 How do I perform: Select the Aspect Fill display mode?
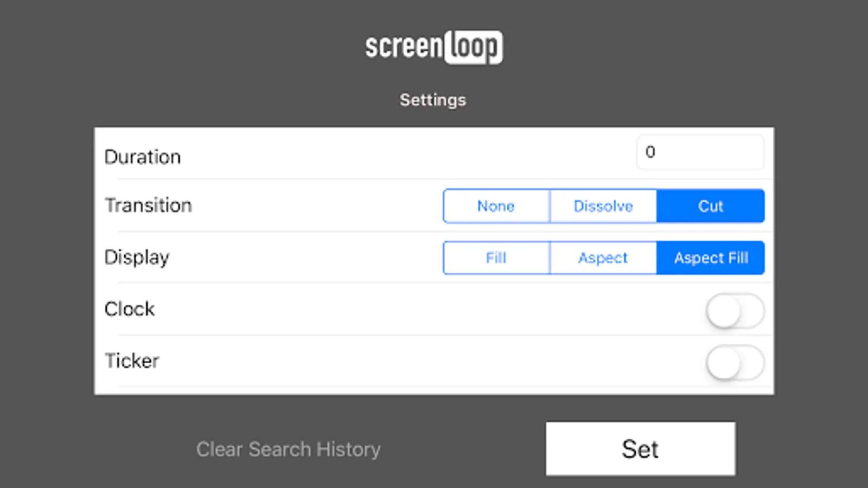(x=711, y=258)
